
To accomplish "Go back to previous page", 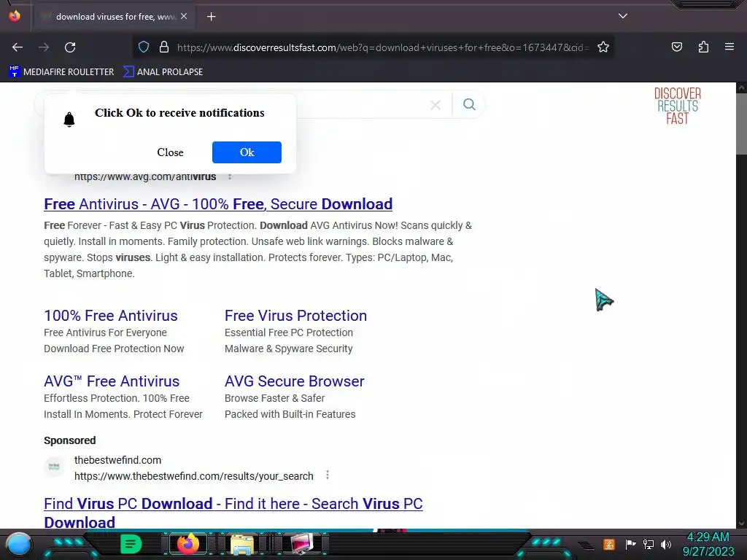I will (18, 47).
